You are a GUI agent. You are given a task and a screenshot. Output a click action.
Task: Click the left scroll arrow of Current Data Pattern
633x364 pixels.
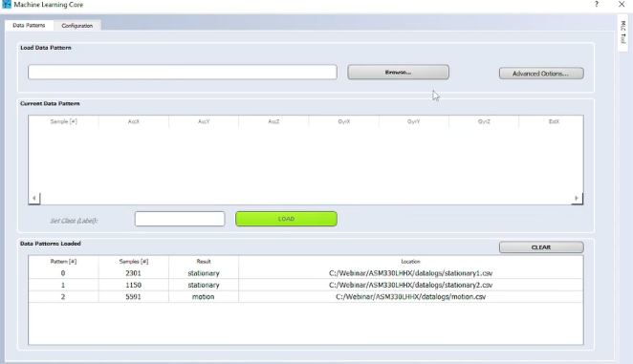click(34, 198)
